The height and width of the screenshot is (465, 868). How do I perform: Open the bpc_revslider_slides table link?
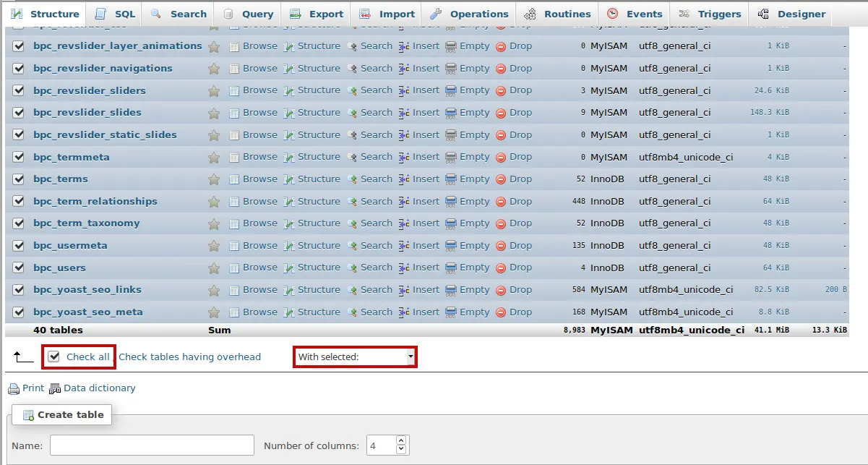pyautogui.click(x=87, y=113)
